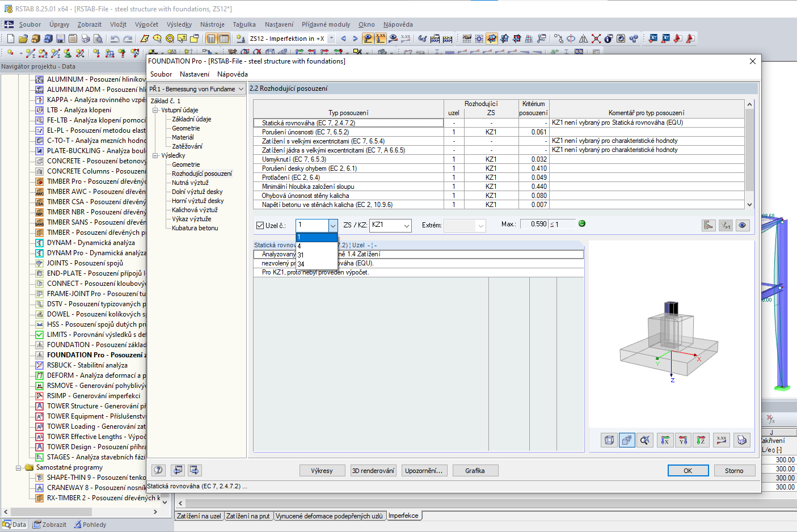
Task: Select Nutná výztuž in results tree
Action: point(190,183)
